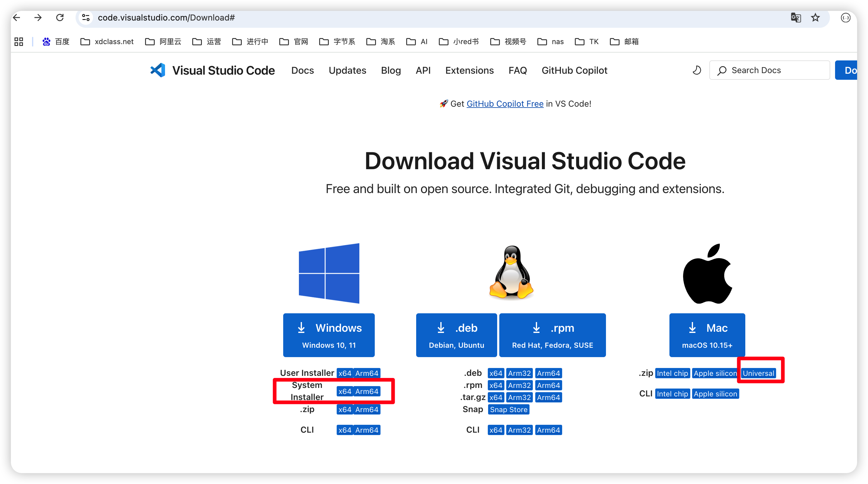Expand the xdclass.net bookmark folder

point(107,41)
